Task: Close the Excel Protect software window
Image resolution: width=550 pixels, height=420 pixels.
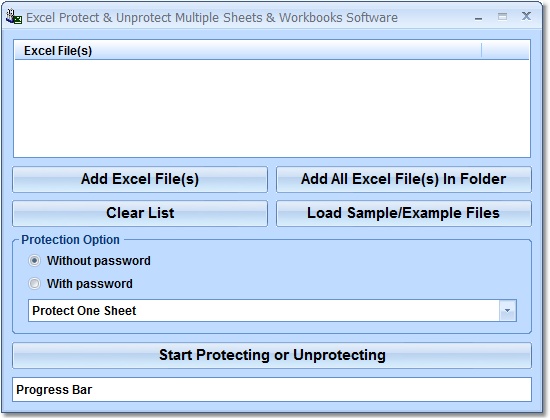Action: [x=526, y=16]
